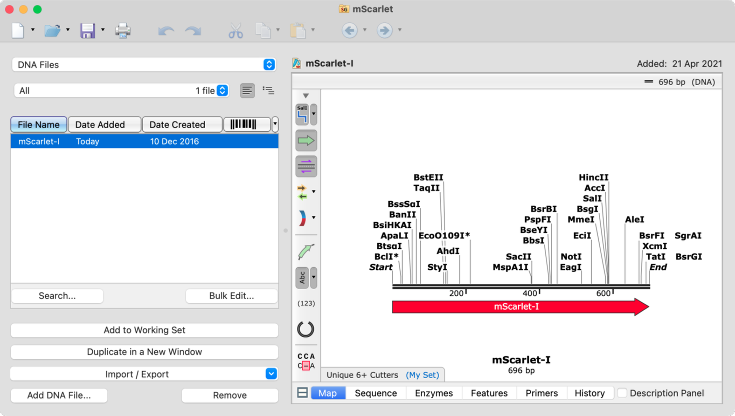
Task: Click the Undo arrow icon
Action: pos(166,31)
